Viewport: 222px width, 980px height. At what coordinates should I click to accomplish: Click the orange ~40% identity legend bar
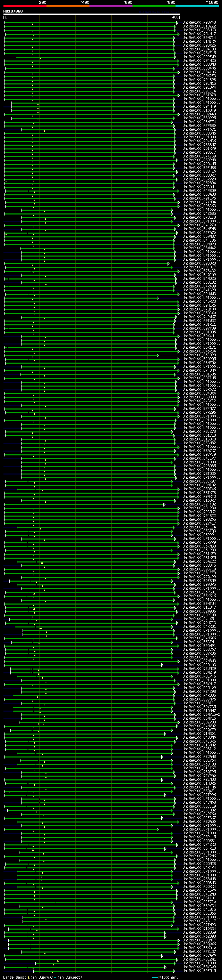[x=68, y=6]
